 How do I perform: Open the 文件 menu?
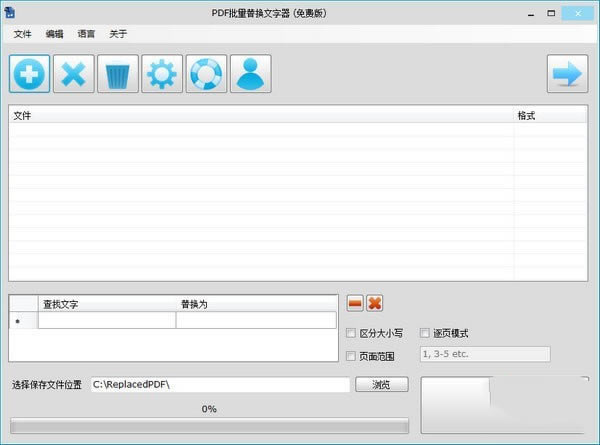click(x=22, y=34)
